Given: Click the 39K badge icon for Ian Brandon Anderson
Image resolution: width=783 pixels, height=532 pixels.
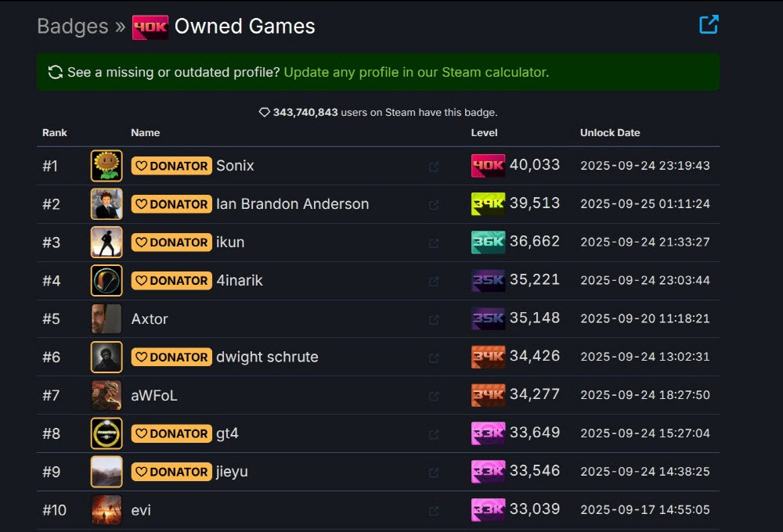Looking at the screenshot, I should [488, 204].
